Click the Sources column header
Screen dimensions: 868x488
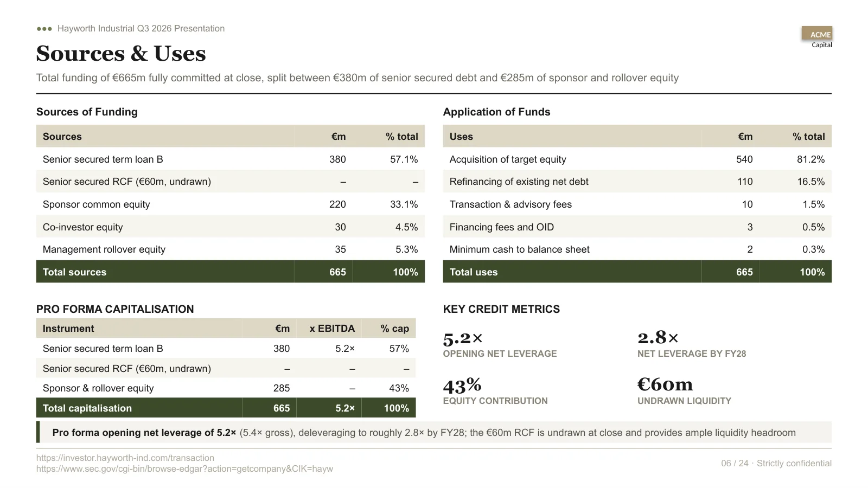[62, 137]
